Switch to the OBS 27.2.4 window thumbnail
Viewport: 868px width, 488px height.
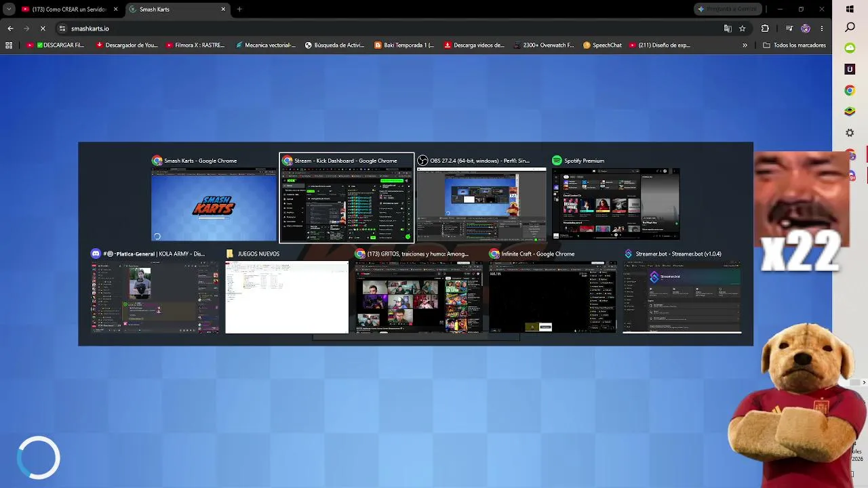481,198
